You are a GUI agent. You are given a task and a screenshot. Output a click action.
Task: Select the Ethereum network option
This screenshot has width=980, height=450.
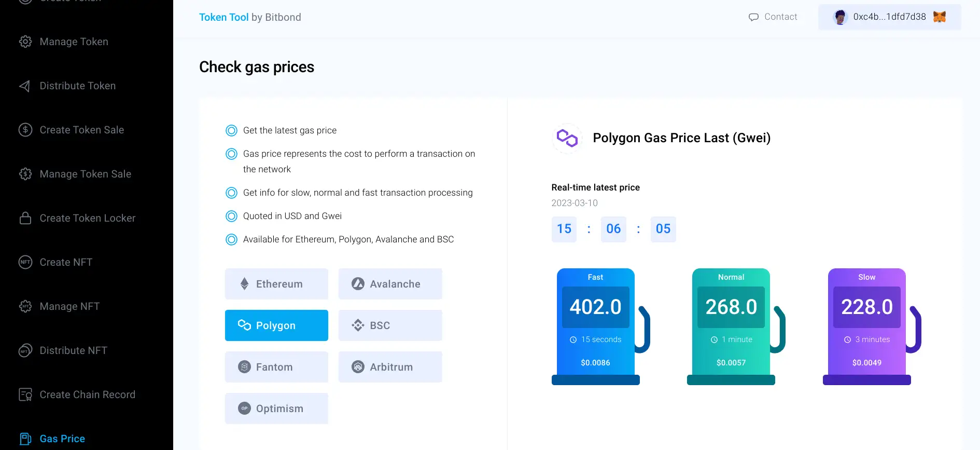coord(276,284)
